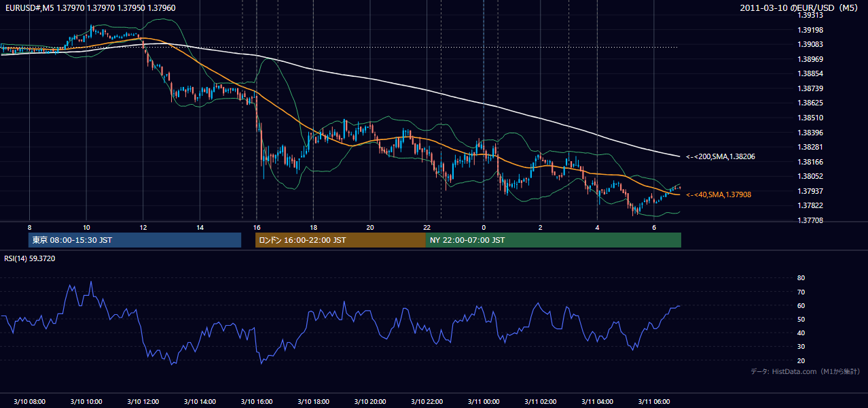The image size is (868, 408).
Task: Click the RSI(14) 59.3720 indicator label
Action: pyautogui.click(x=30, y=258)
